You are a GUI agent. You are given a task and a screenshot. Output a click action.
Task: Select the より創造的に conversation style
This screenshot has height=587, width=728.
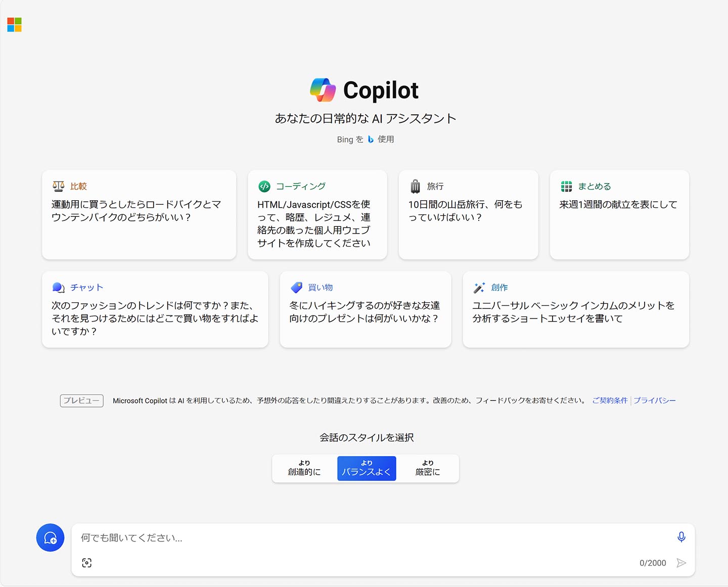click(304, 468)
